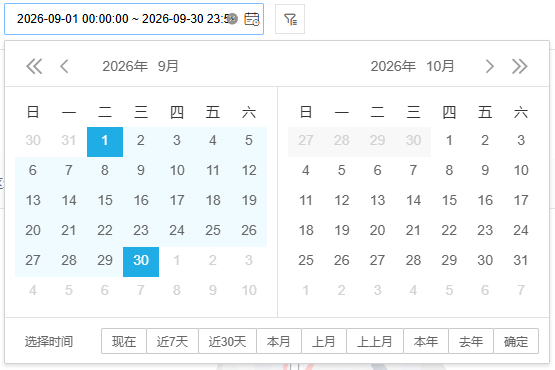Viewport: 555px width, 370px height.
Task: Open the 2026年 label above September
Action: pyautogui.click(x=125, y=66)
